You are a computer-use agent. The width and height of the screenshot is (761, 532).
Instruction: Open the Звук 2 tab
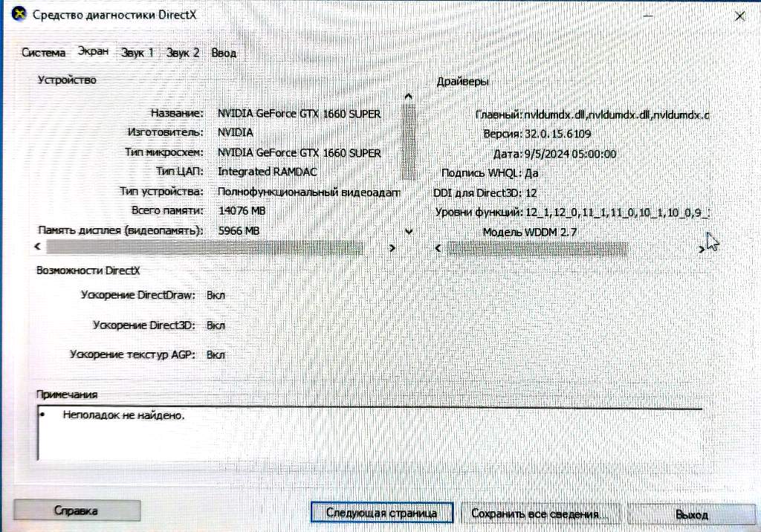click(x=183, y=53)
